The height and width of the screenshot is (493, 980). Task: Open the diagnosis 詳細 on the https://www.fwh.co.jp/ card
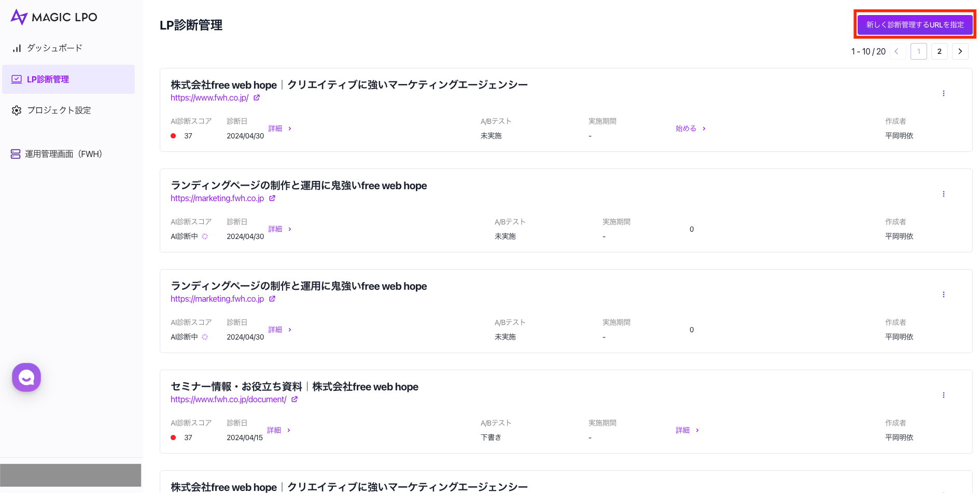coord(280,129)
